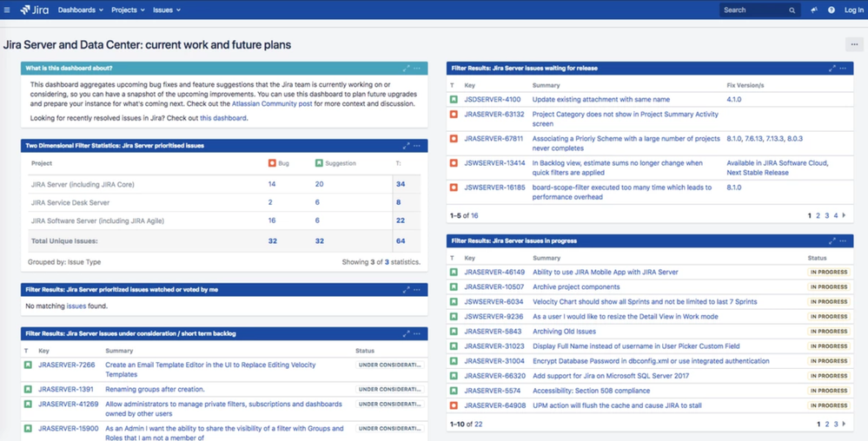Click bug type icon beside JRASERVER-63132
The width and height of the screenshot is (868, 441).
[454, 115]
